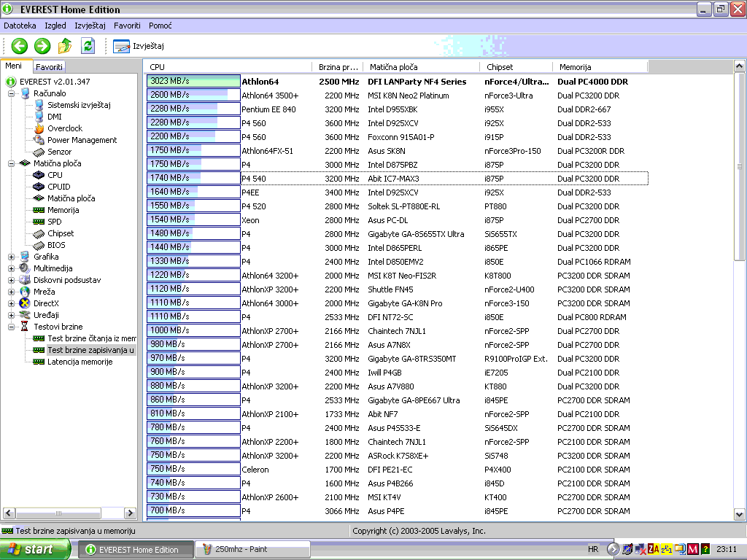The height and width of the screenshot is (560, 747).
Task: Open the Pomoć menu
Action: click(160, 26)
